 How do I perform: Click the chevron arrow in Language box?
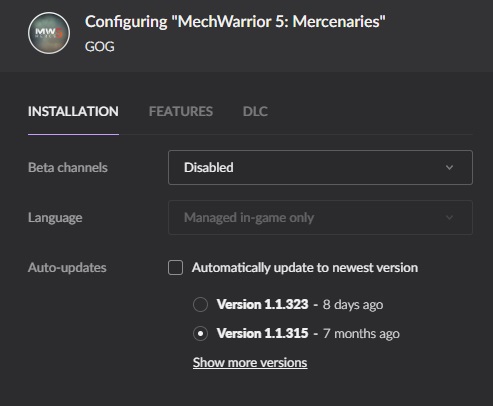[x=449, y=218]
